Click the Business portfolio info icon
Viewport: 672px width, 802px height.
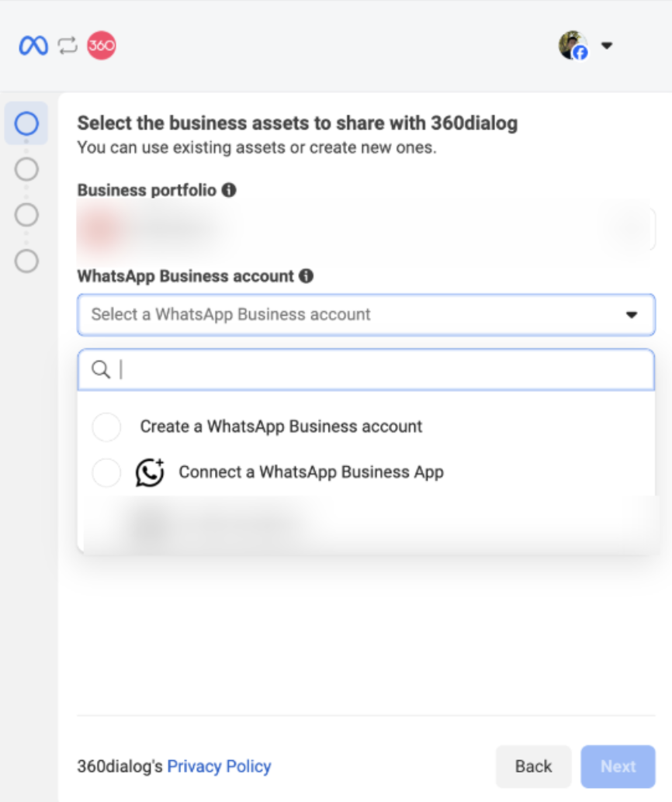tap(229, 190)
